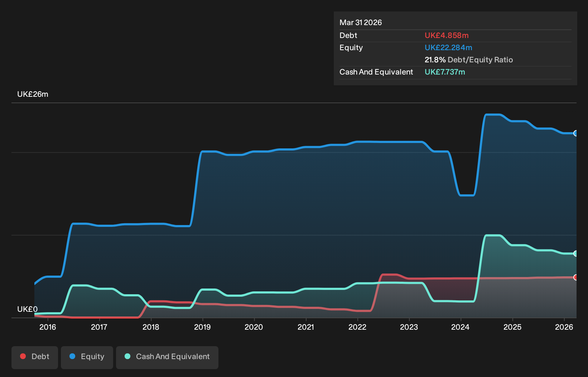
Task: Click the Mar 31 2026 tooltip date
Action: coord(361,23)
